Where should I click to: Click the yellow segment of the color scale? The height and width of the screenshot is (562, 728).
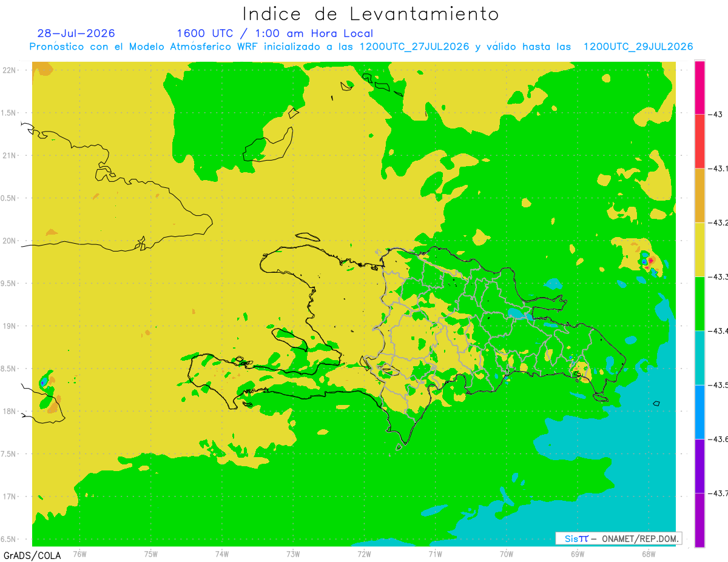[699, 249]
